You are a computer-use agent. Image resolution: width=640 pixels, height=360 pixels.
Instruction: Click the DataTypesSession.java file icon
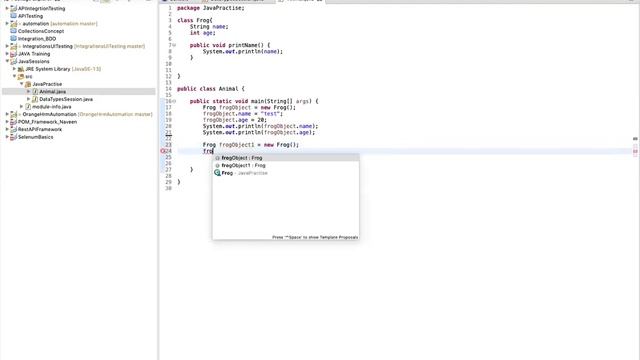[x=35, y=99]
